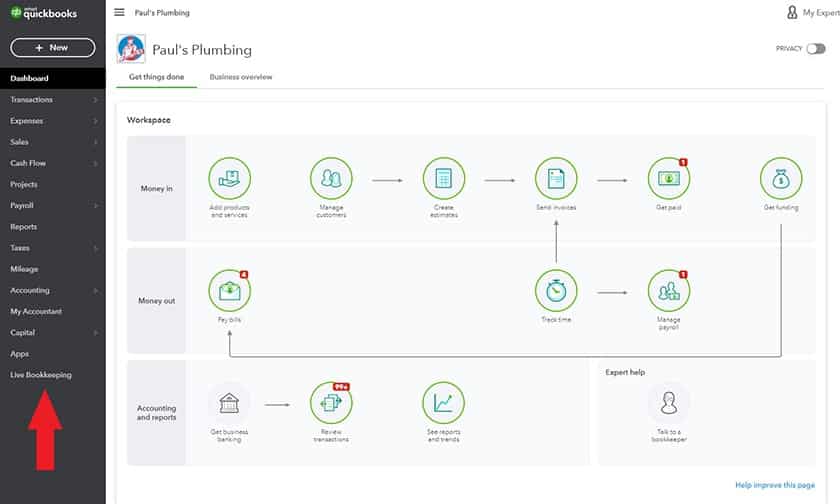Image resolution: width=840 pixels, height=504 pixels.
Task: Switch to the Business overview tab
Action: point(241,77)
